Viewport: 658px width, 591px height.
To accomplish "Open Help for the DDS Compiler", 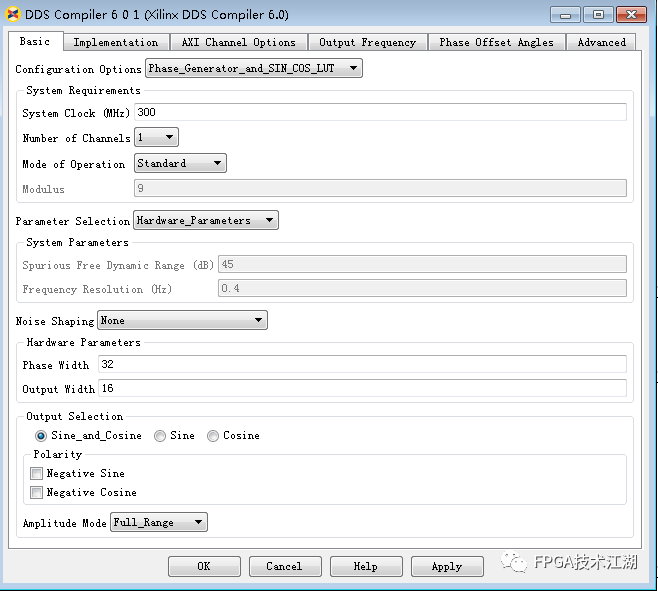I will [366, 566].
